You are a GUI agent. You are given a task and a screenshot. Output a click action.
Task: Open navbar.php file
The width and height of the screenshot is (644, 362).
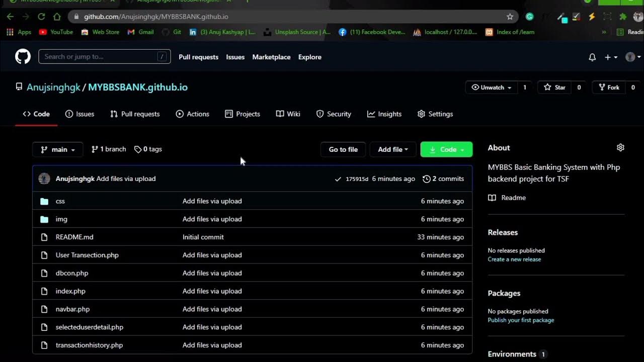(72, 309)
